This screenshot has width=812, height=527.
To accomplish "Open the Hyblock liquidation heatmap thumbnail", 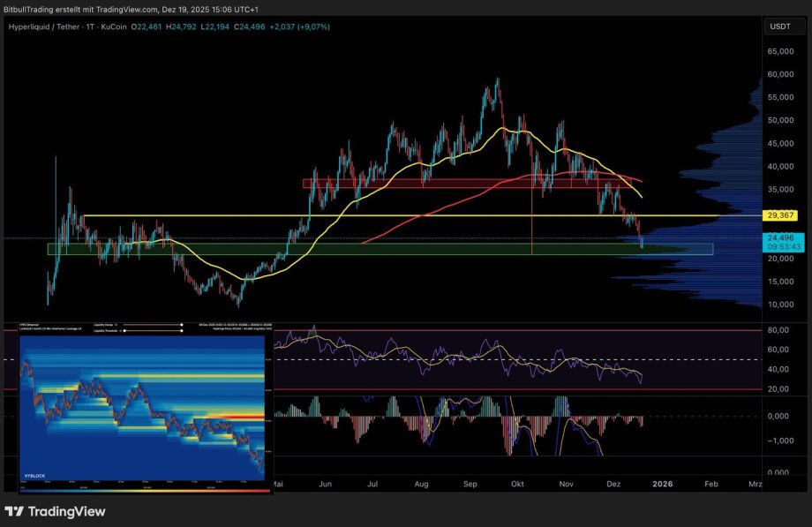I will point(146,406).
